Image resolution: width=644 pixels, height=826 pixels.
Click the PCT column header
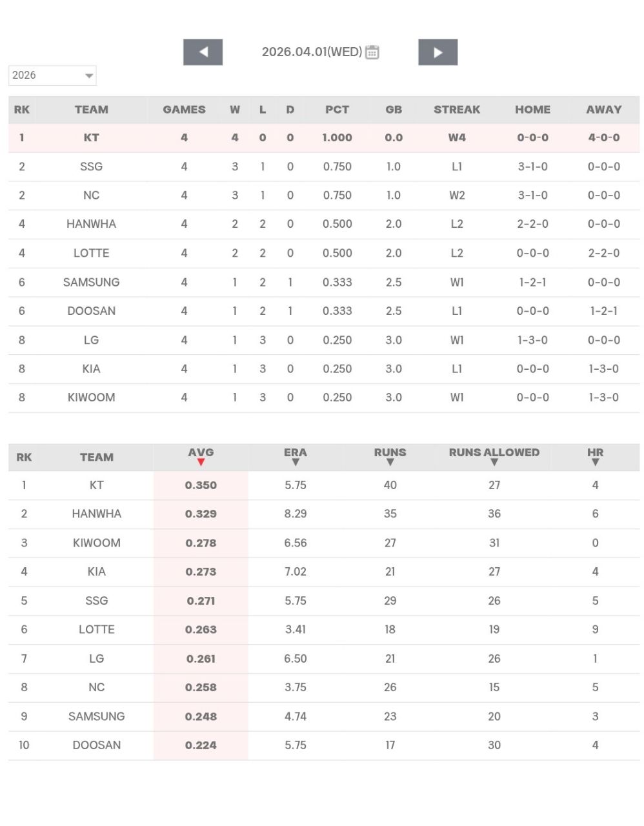[x=337, y=110]
